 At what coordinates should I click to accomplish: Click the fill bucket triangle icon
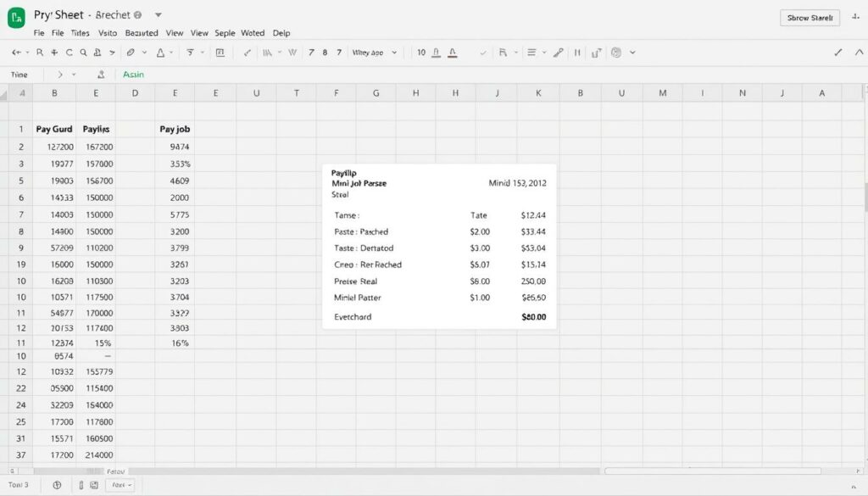(160, 53)
